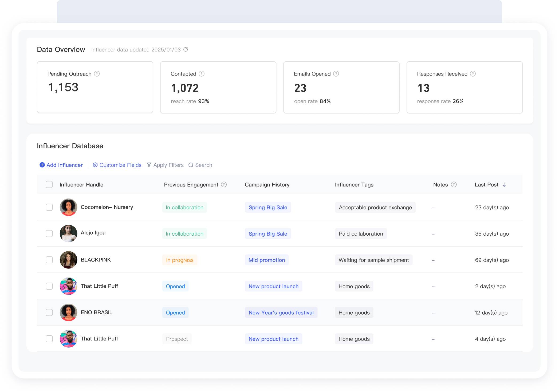Open the Mid promotion campaign tag

266,260
